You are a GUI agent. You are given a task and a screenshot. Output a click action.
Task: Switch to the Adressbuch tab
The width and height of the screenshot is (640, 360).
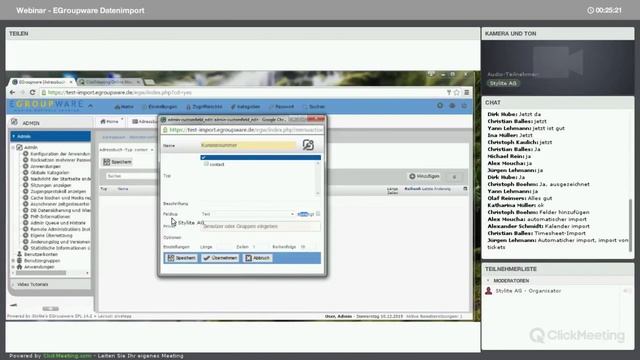pos(144,122)
